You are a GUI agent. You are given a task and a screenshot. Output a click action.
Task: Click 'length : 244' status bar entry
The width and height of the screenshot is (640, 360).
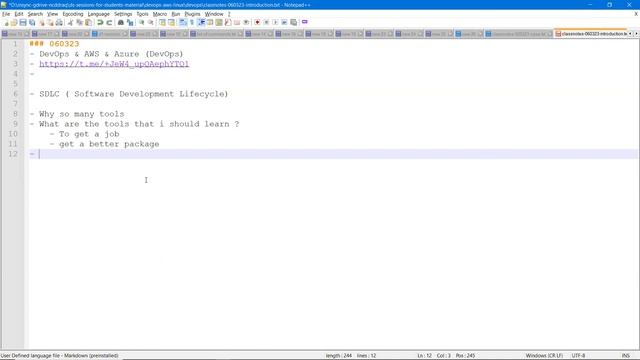(339, 356)
